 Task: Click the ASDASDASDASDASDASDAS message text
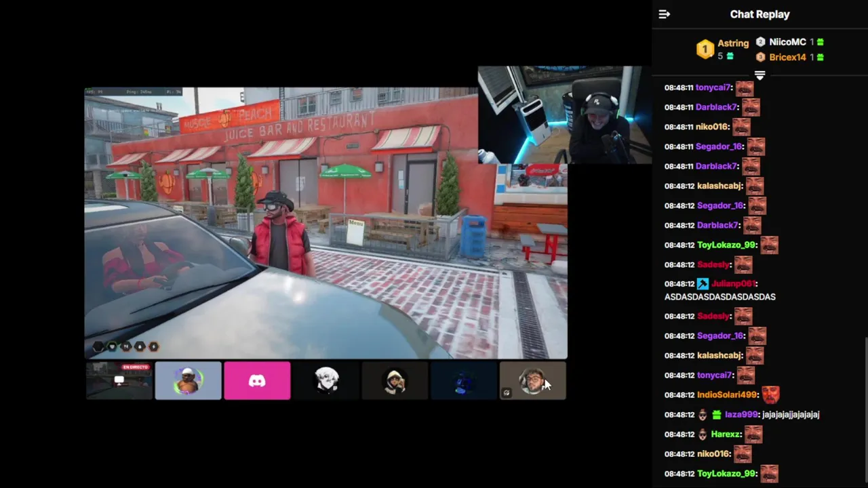[720, 297]
